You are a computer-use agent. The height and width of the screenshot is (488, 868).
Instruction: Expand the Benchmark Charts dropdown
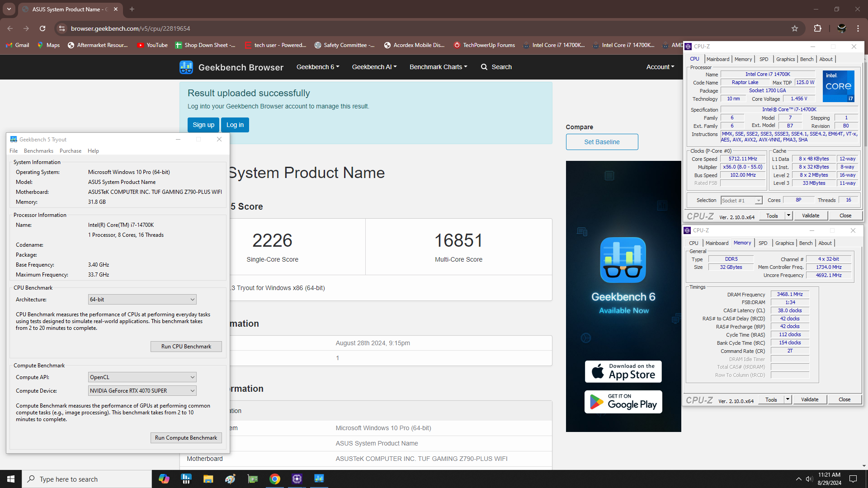pyautogui.click(x=439, y=67)
